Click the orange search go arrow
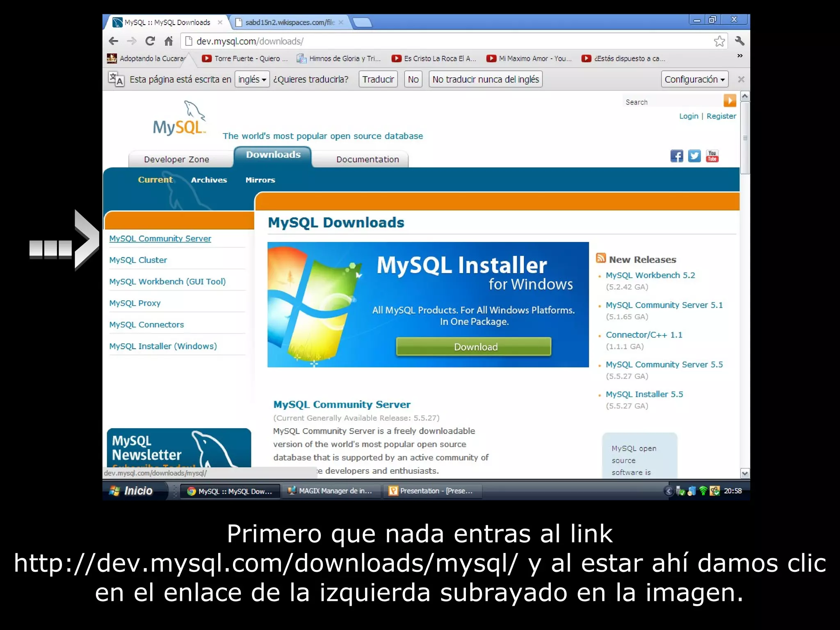 pyautogui.click(x=730, y=100)
